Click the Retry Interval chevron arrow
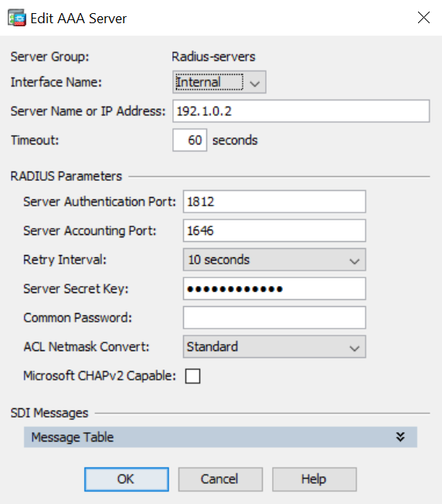This screenshot has height=504, width=442. 355,261
